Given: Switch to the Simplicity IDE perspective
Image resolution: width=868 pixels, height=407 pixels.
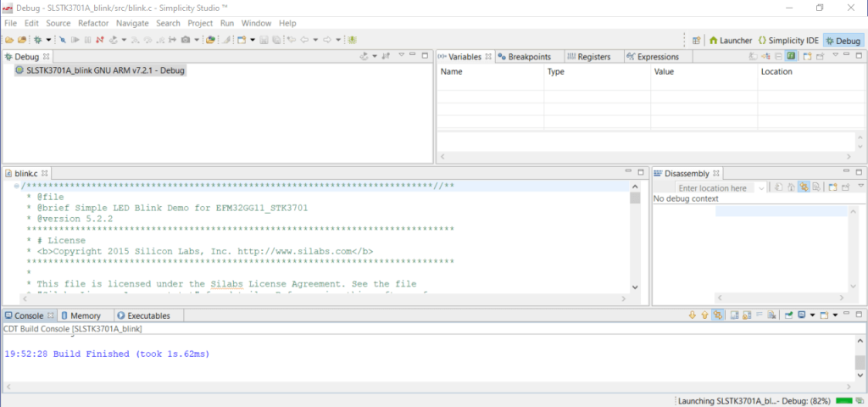Looking at the screenshot, I should [788, 41].
